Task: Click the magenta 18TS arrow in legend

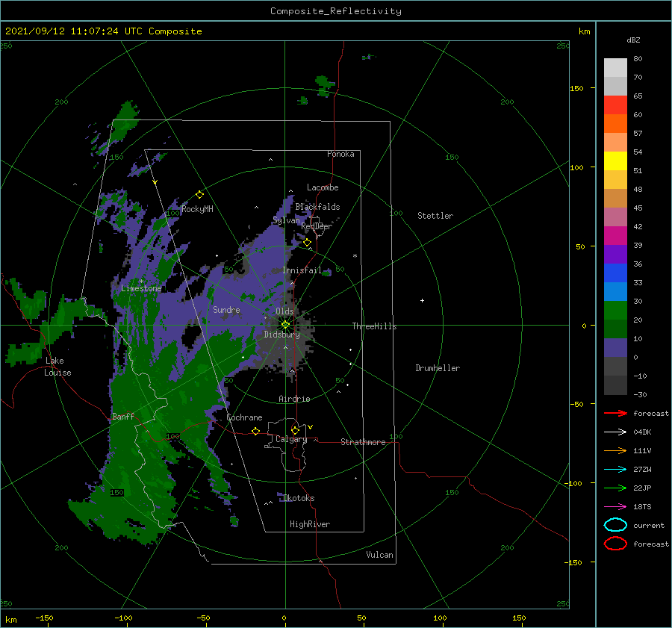Action: pyautogui.click(x=615, y=507)
